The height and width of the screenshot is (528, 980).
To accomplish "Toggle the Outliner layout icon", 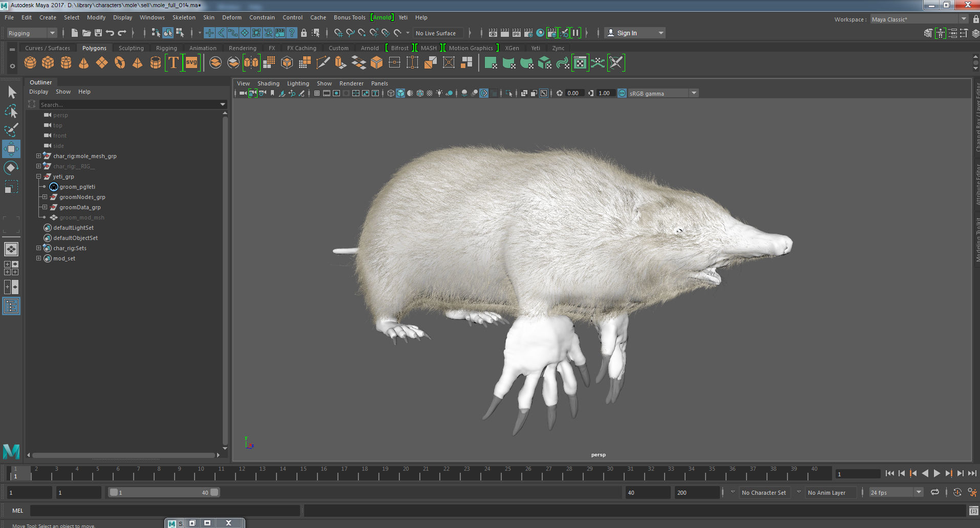I will point(11,306).
